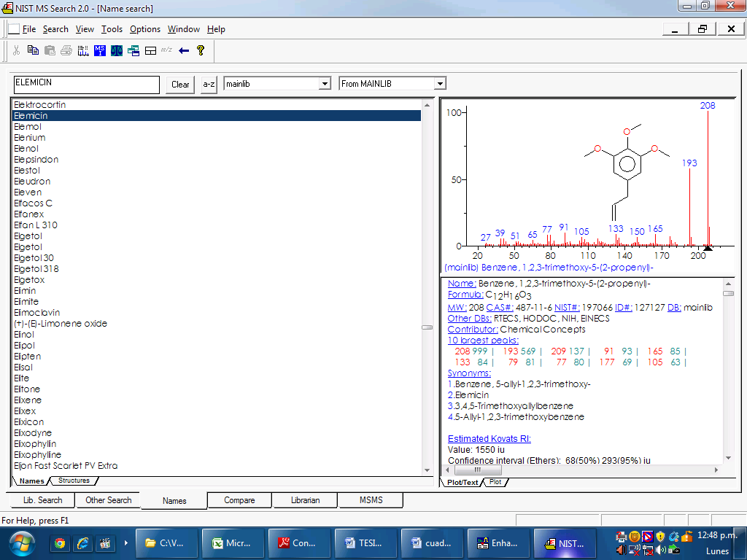Screen dimensions: 747x560
Task: Click the Clear button beside the name field
Action: pyautogui.click(x=180, y=85)
